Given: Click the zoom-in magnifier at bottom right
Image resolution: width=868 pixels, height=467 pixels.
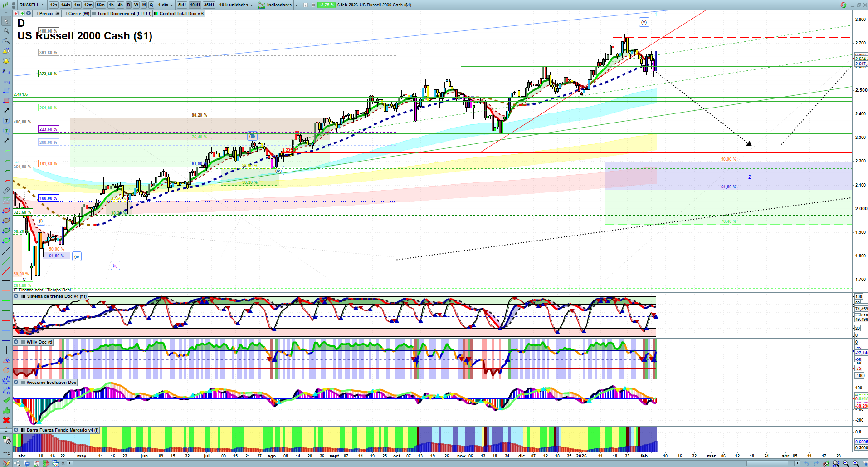Looking at the screenshot, I should [x=856, y=463].
